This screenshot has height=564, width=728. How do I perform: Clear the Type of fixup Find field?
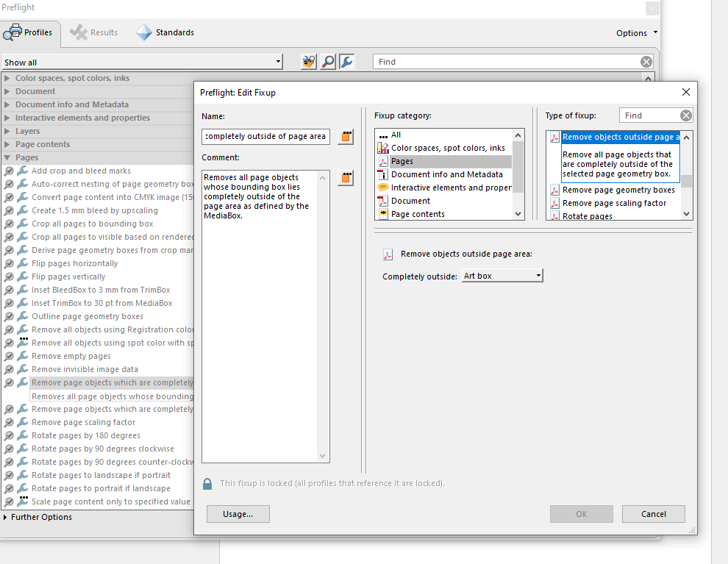(686, 115)
